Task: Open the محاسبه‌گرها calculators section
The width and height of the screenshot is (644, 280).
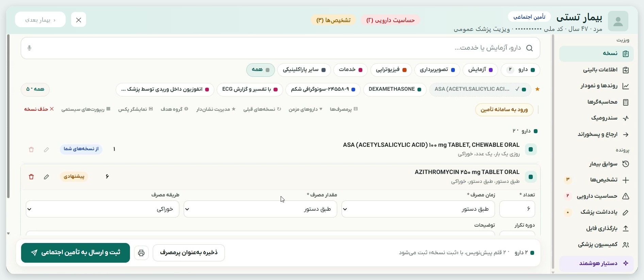Action: point(596,102)
